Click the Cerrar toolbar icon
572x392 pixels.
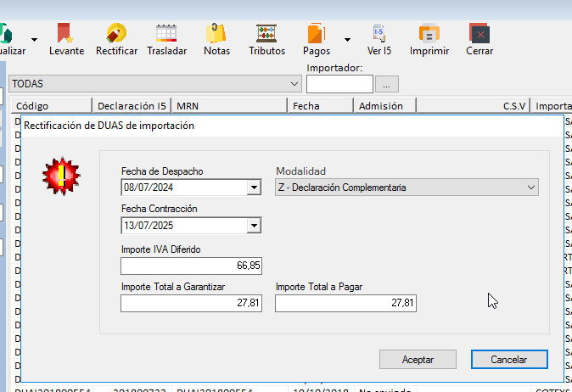click(479, 34)
